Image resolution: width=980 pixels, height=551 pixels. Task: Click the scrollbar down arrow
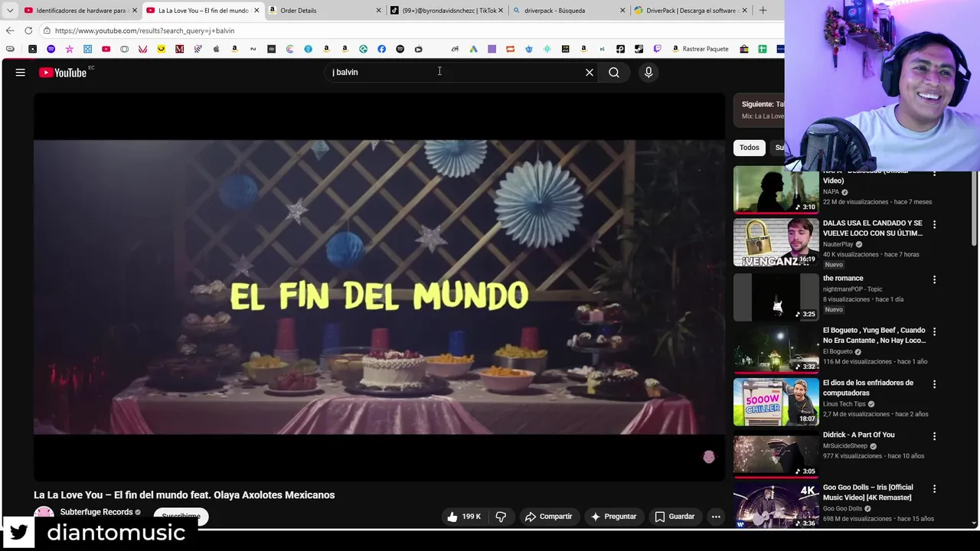975,523
